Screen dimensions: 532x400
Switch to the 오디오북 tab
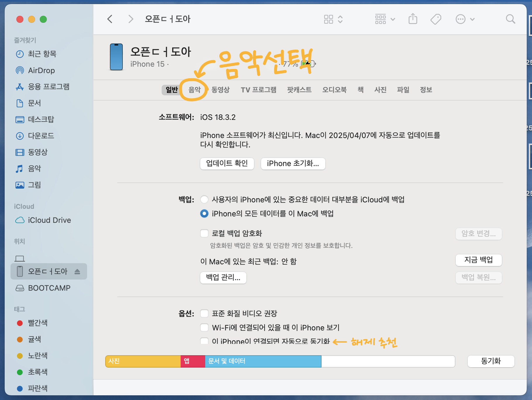tap(334, 90)
